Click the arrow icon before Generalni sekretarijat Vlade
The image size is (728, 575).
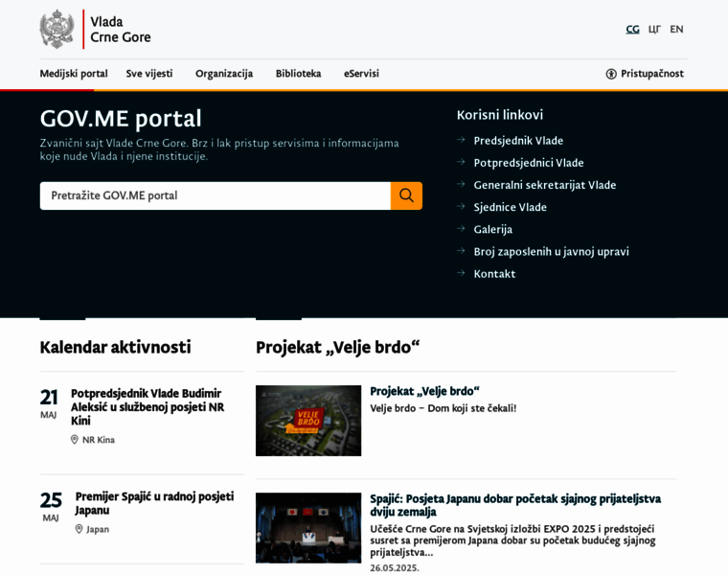pyautogui.click(x=461, y=184)
